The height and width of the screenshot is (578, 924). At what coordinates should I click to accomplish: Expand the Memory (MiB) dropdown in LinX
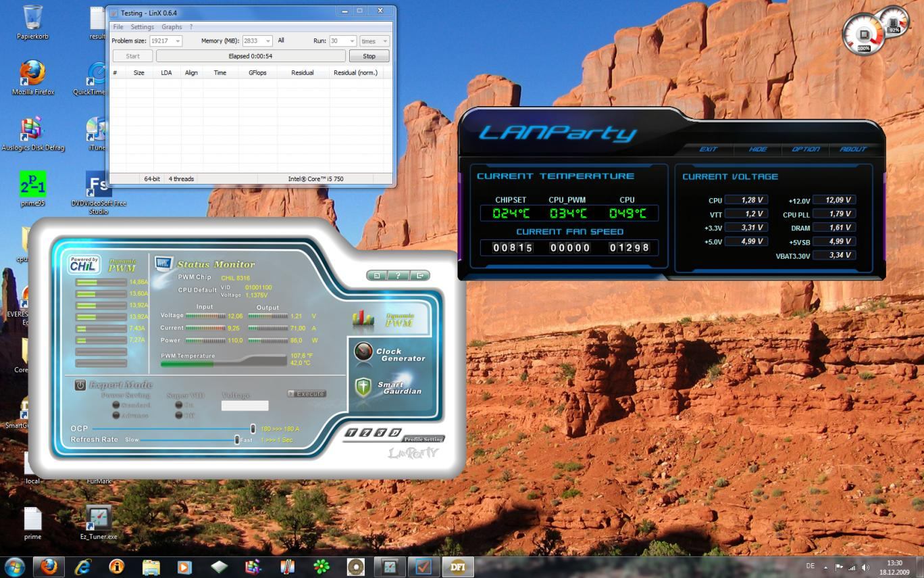pos(268,41)
